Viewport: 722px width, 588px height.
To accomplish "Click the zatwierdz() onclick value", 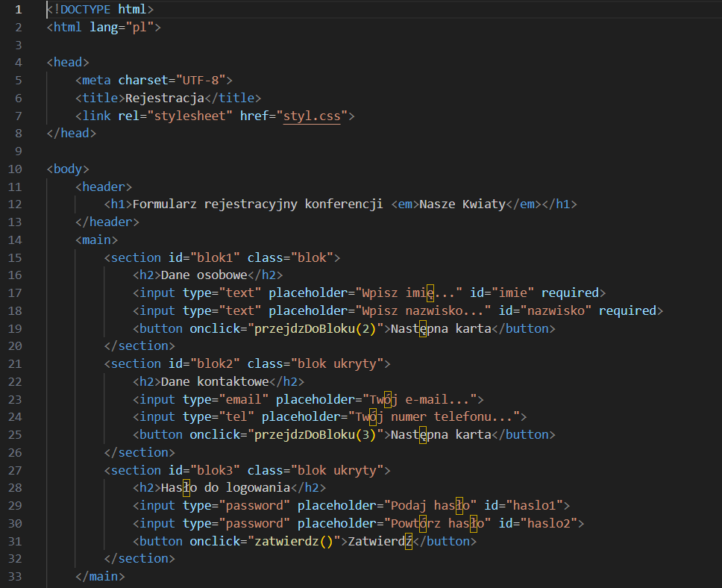I will 294,541.
